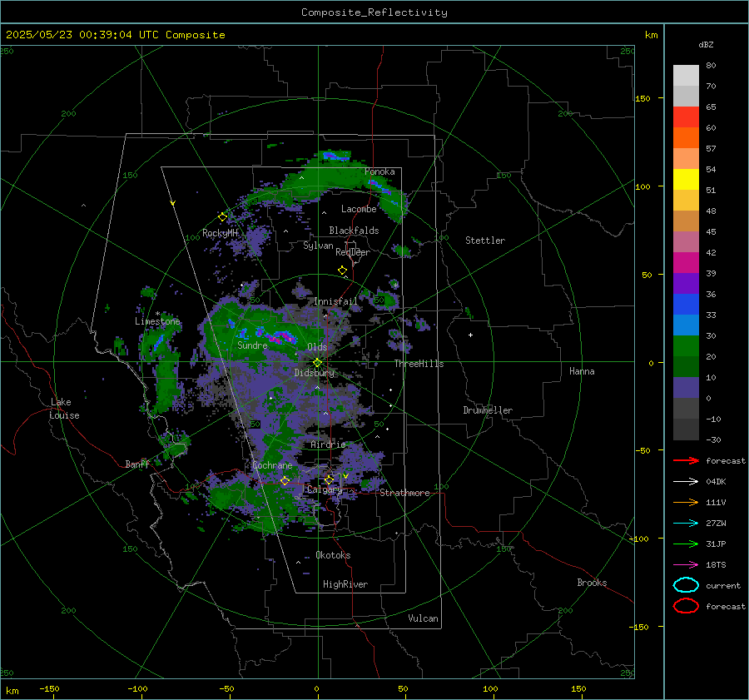Screen dimensions: 749x700
Task: Pick the bright green 30 dBZ swatch
Action: (686, 345)
